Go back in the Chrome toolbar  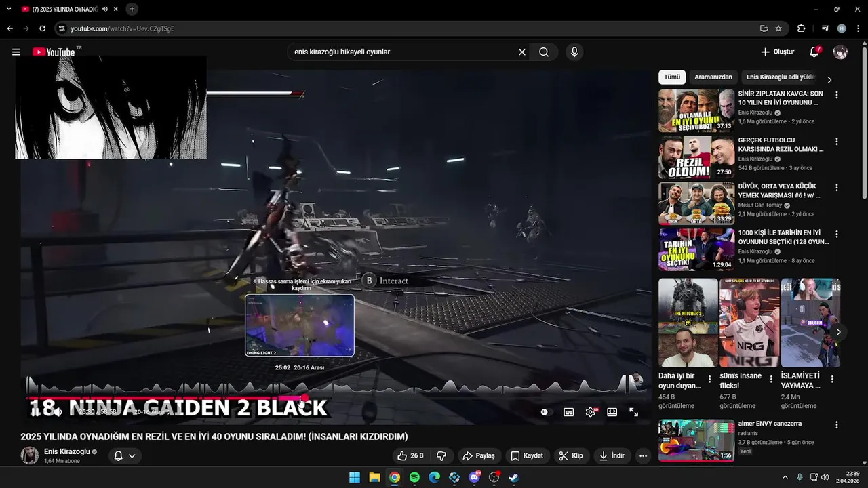9,28
